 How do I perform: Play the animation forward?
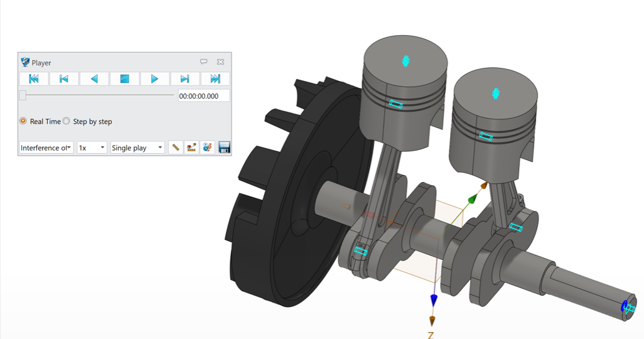tap(154, 78)
